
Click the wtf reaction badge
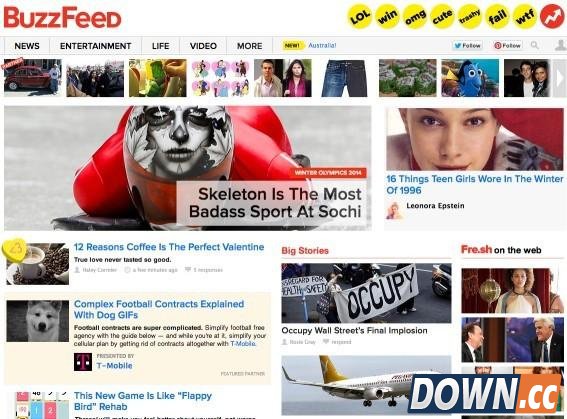tap(525, 16)
